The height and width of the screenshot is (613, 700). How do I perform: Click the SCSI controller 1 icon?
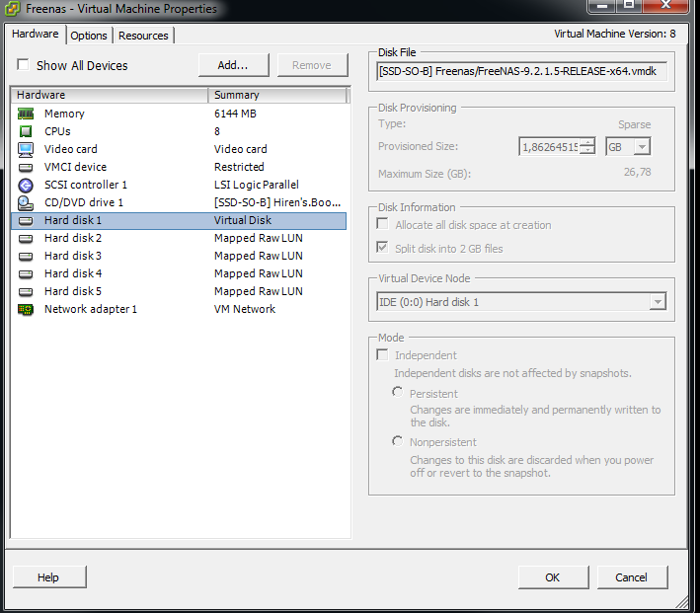pos(26,185)
